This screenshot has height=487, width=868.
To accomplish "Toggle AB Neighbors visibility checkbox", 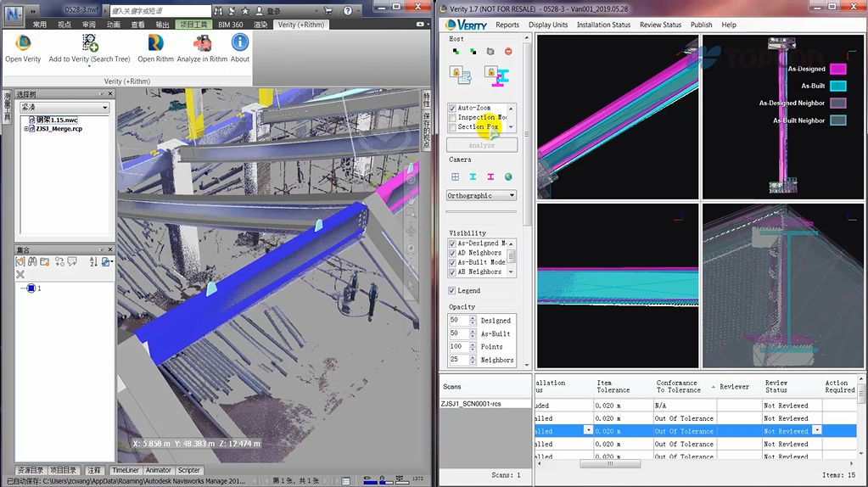I will coord(452,271).
